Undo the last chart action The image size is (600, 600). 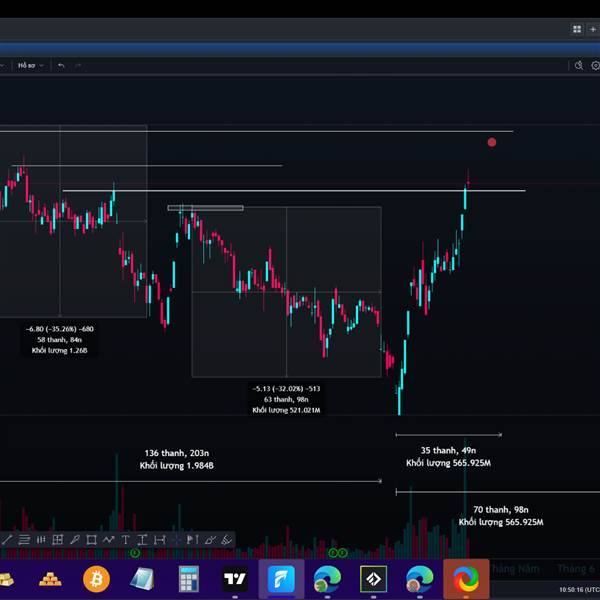[61, 65]
